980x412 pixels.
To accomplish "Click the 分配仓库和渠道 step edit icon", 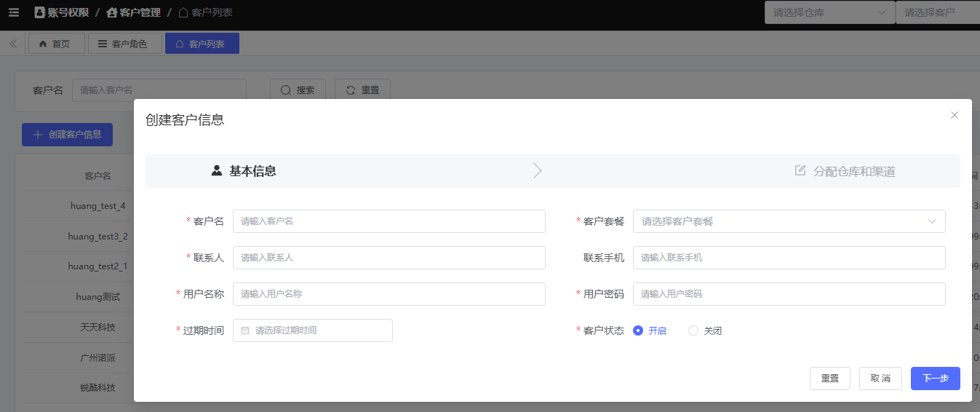I will 800,171.
